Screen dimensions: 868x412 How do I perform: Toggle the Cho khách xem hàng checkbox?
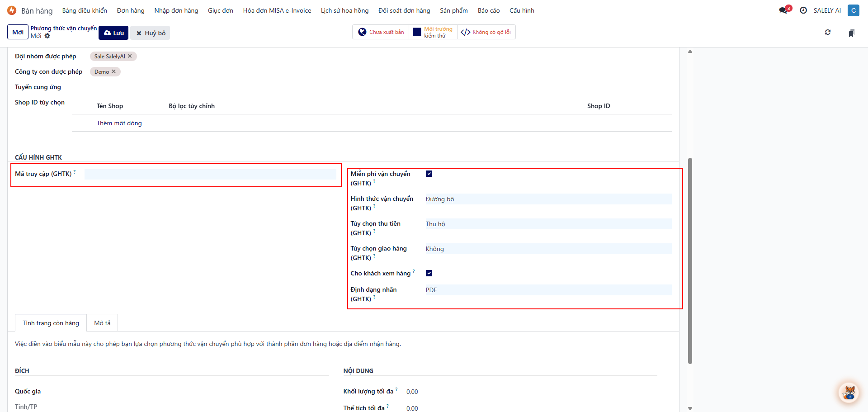coord(429,273)
